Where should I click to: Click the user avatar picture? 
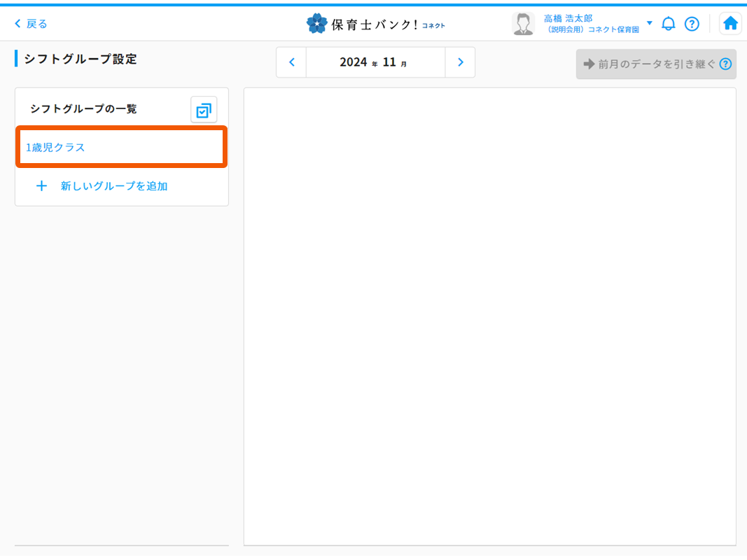pos(523,24)
